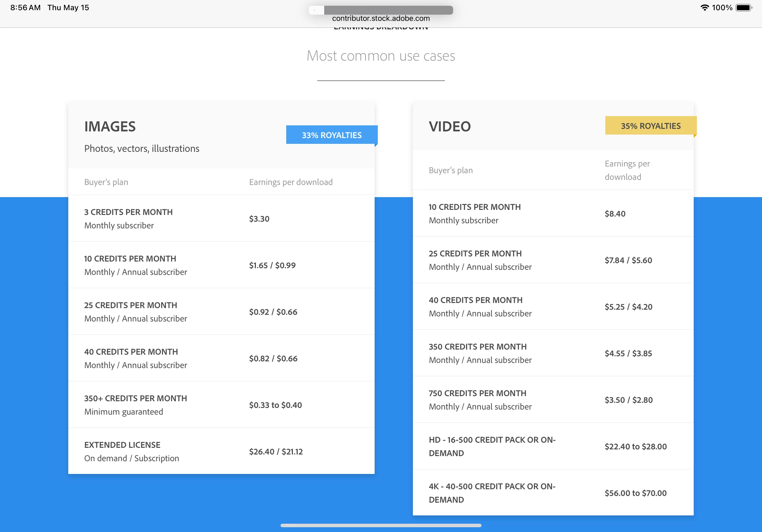Tap the battery indicator icon
Image resolution: width=762 pixels, height=532 pixels.
coord(744,8)
